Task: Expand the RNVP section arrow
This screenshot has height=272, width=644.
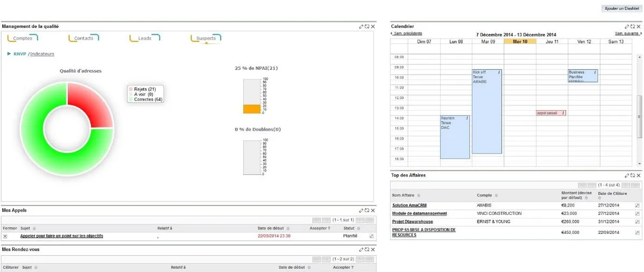Action: click(9, 54)
